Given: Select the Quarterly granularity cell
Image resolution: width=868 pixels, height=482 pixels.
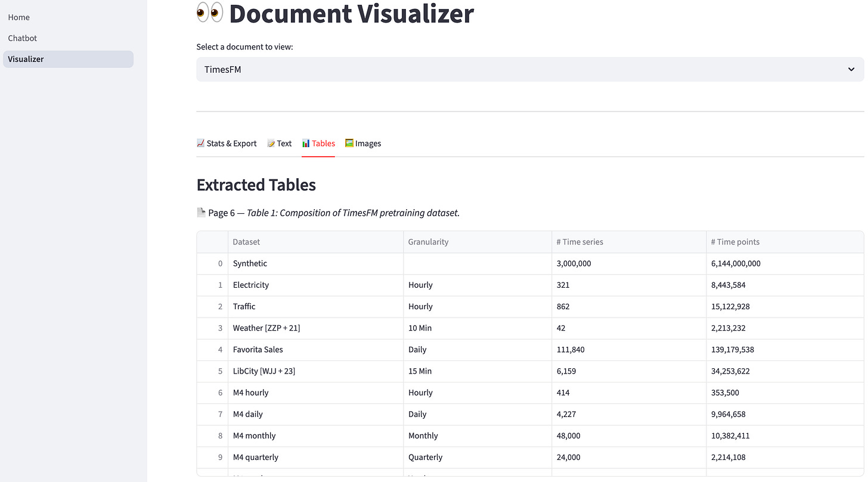Looking at the screenshot, I should tap(478, 457).
